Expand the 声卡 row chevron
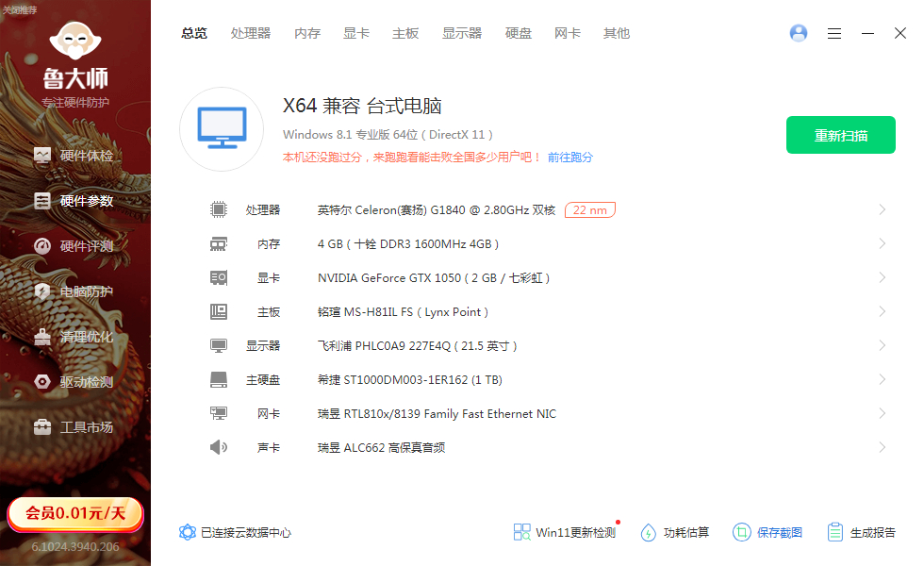 pyautogui.click(x=883, y=447)
